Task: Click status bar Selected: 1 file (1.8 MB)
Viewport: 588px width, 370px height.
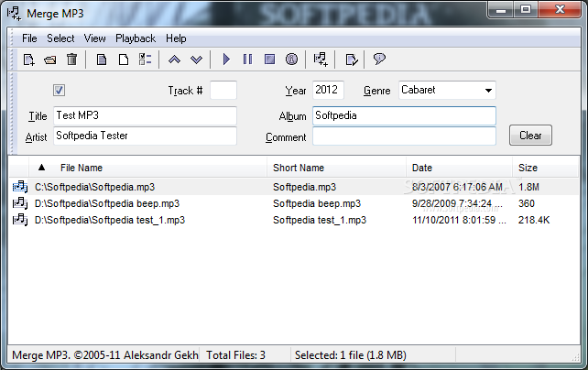Action: coord(350,355)
